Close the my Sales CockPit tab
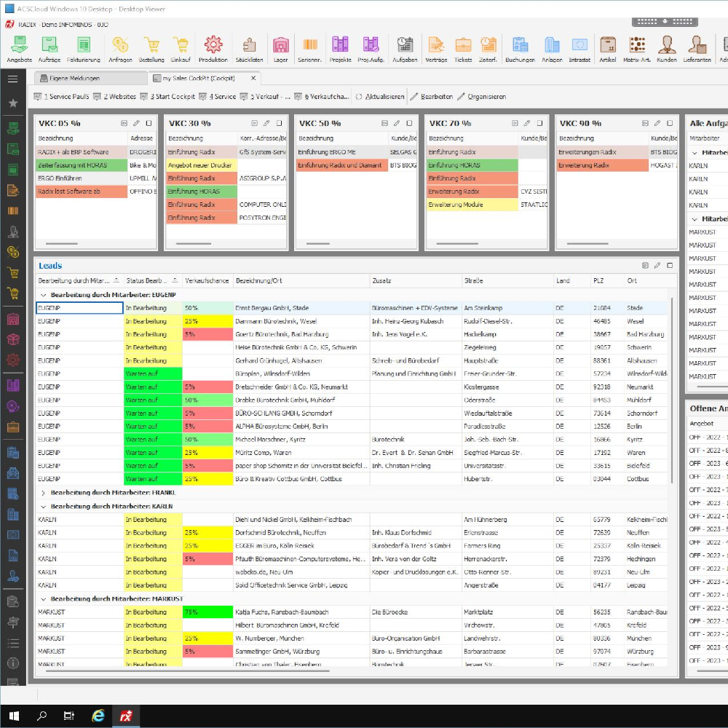This screenshot has width=728, height=728. point(253,78)
